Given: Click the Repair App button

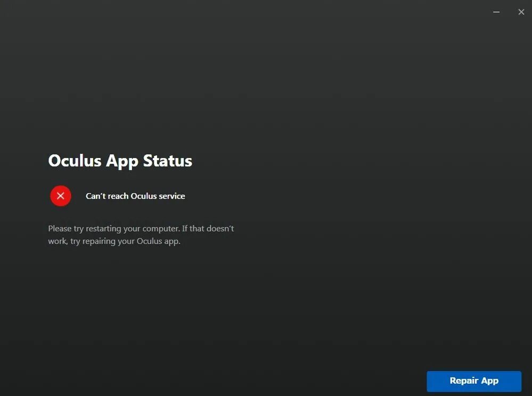Looking at the screenshot, I should [473, 381].
